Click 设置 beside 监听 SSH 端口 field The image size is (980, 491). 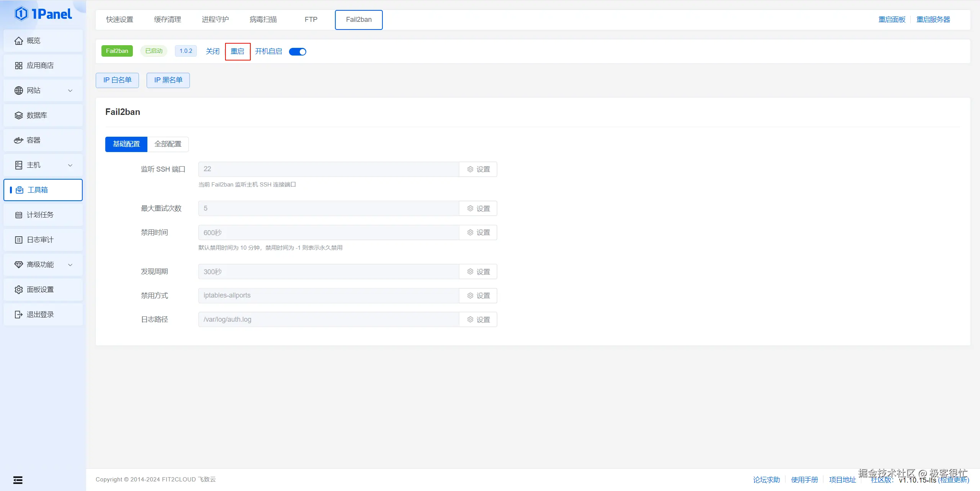(478, 169)
